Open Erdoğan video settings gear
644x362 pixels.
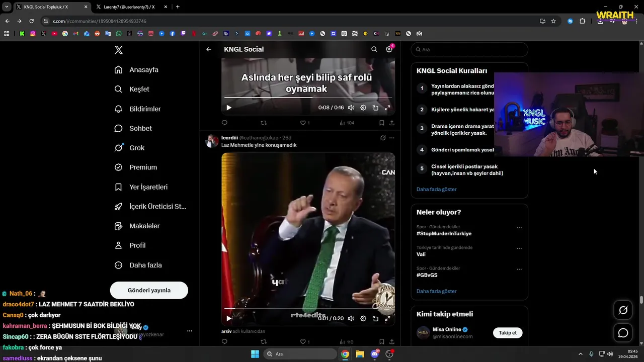[363, 318]
